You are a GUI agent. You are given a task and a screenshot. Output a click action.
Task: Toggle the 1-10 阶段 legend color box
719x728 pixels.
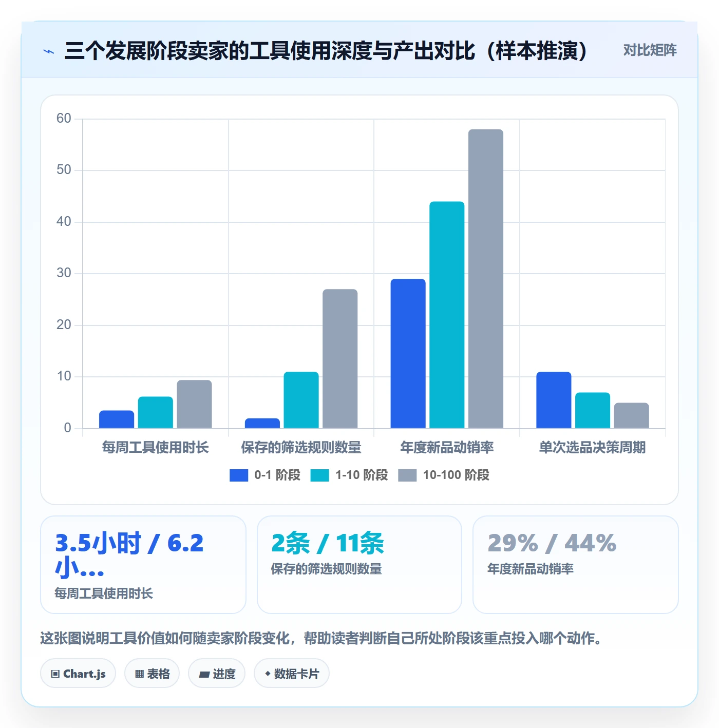[319, 475]
